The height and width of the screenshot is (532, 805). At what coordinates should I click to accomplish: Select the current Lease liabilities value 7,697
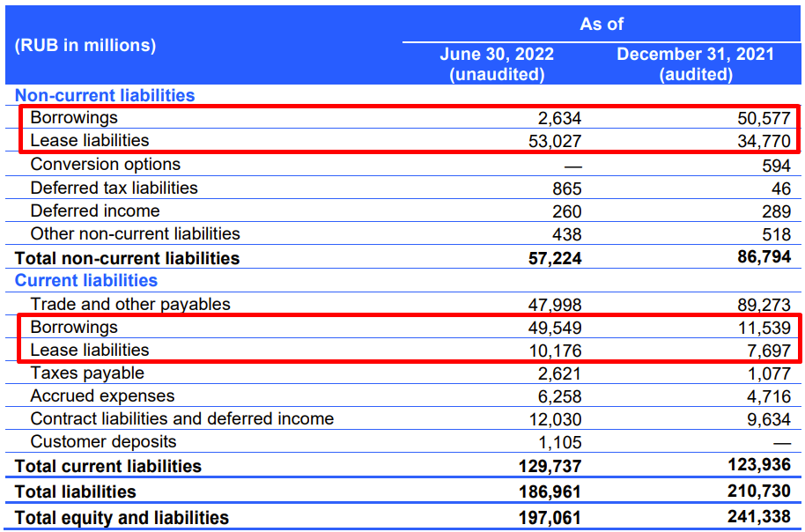coord(769,351)
